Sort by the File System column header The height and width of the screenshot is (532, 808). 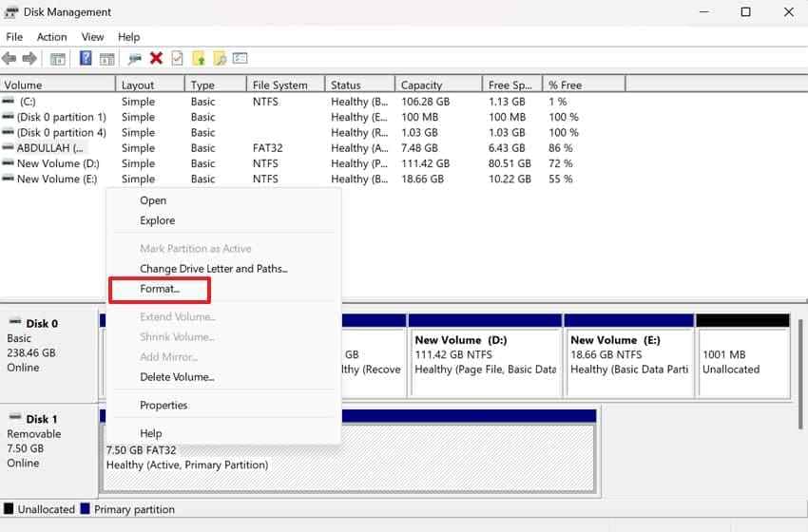coord(285,85)
